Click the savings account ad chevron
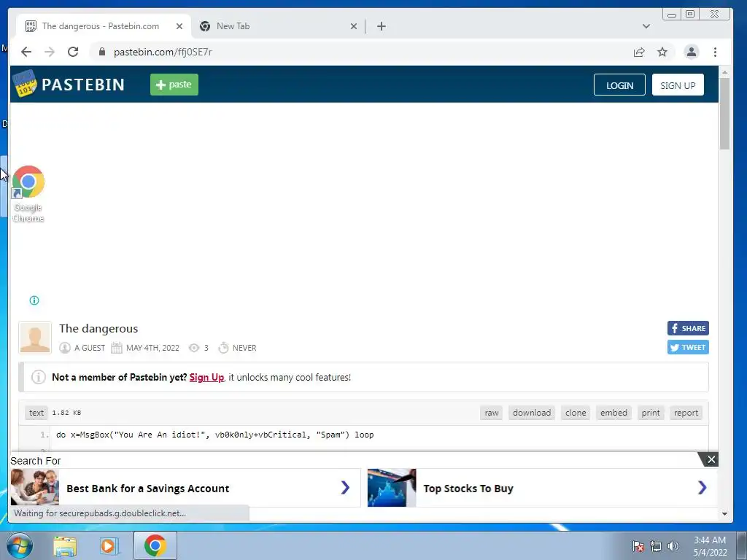 pyautogui.click(x=345, y=488)
